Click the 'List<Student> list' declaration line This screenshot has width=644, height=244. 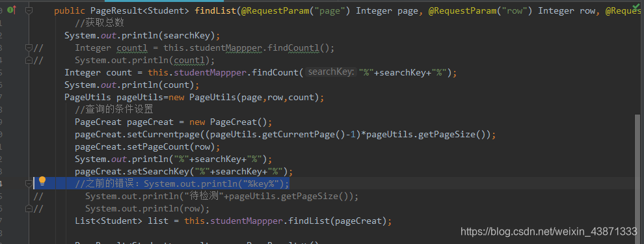point(234,221)
